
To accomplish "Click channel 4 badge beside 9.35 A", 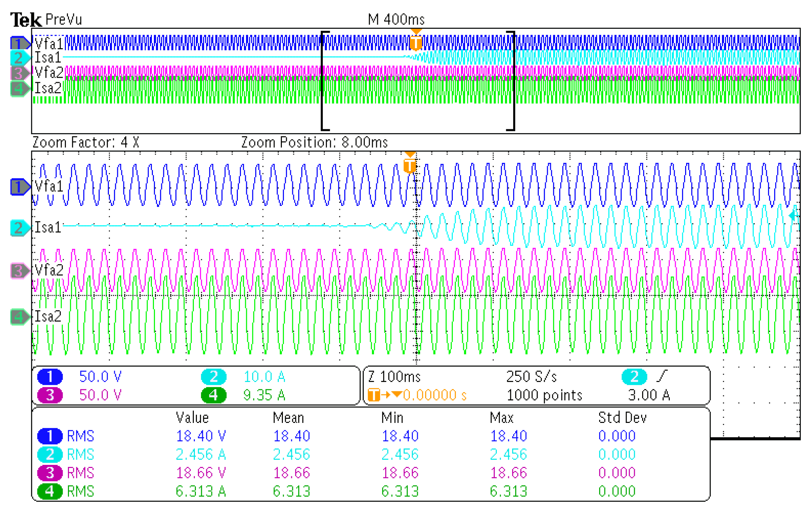I will pos(214,395).
